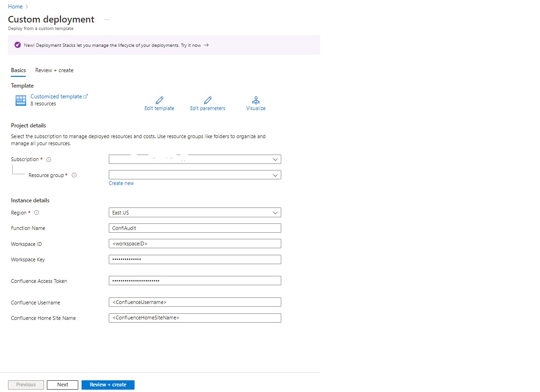Go to the Home breadcrumb
The width and height of the screenshot is (540, 392).
click(x=15, y=7)
